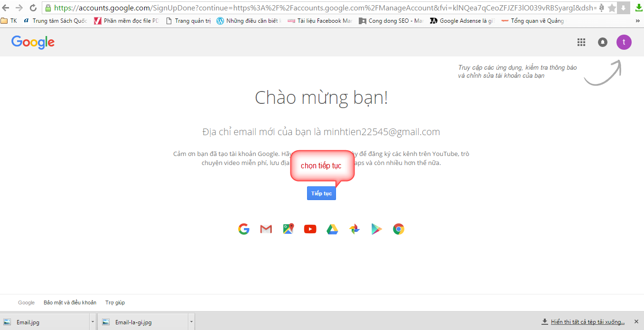The width and height of the screenshot is (644, 330).
Task: Open the notifications bell
Action: pos(602,42)
